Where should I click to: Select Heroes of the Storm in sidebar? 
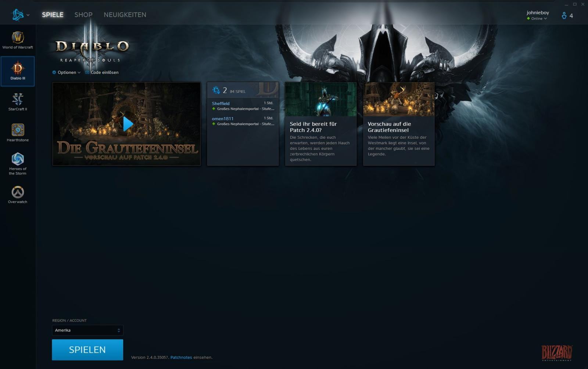coord(18,164)
